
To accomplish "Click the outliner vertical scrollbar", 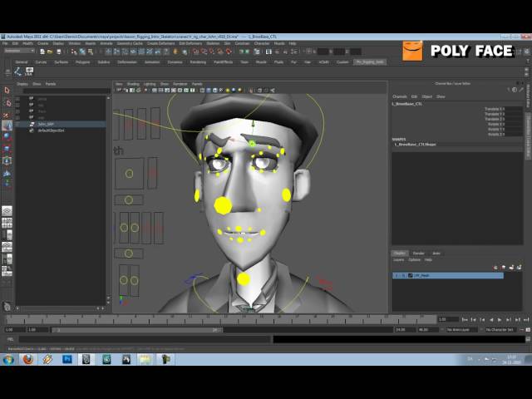I will (x=108, y=199).
